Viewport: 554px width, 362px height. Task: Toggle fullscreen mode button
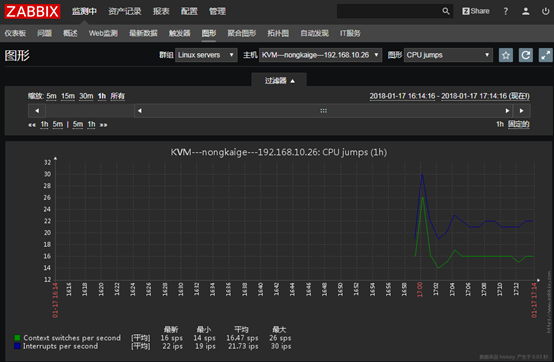(x=546, y=55)
